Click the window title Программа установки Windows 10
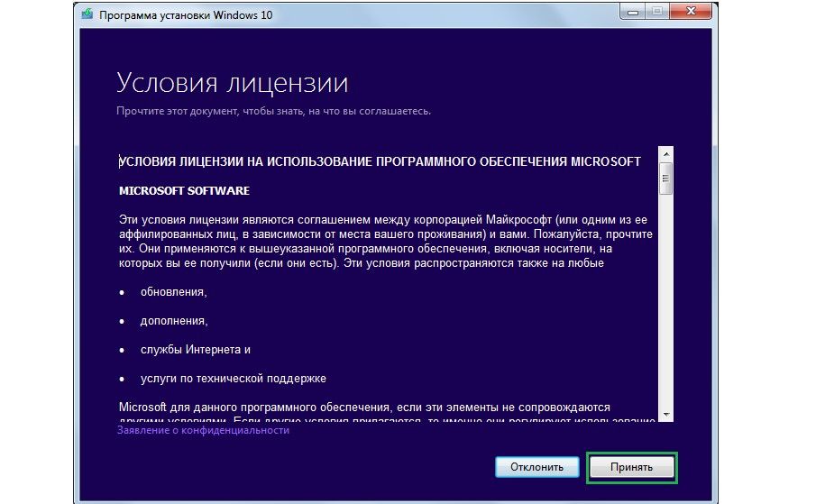This screenshot has height=504, width=816. coord(186,15)
